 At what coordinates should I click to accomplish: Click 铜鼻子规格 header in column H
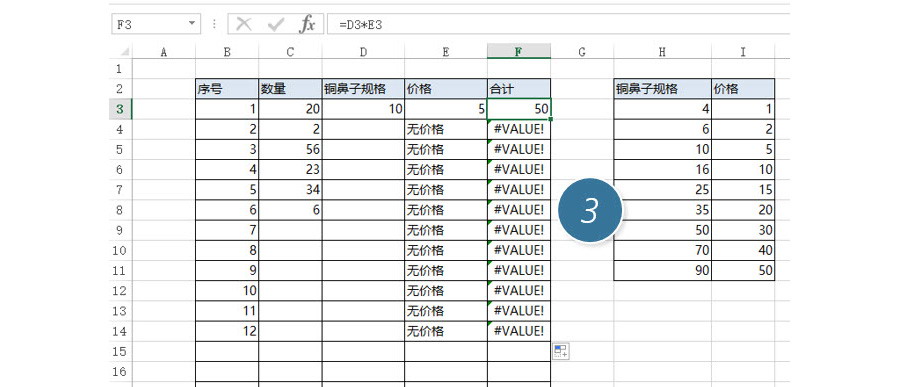point(662,89)
